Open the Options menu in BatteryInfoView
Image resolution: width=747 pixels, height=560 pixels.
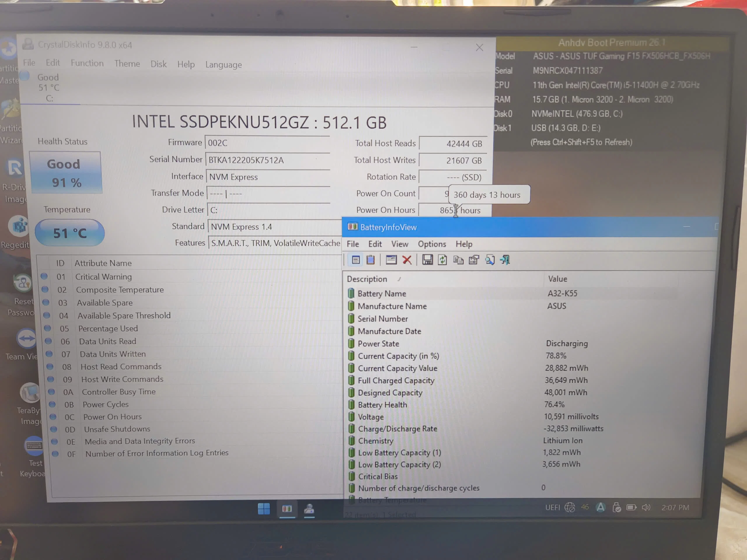pos(432,244)
